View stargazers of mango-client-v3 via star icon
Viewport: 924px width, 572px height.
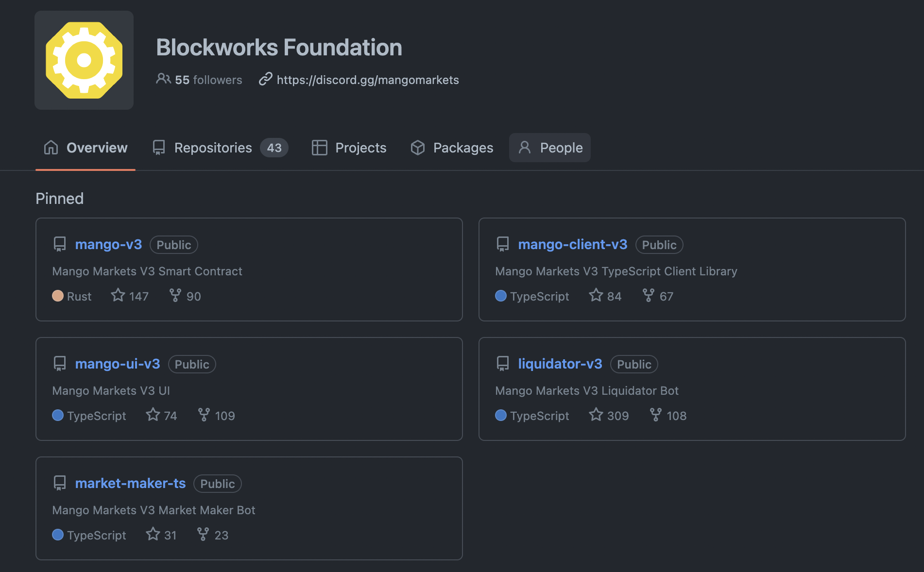[x=596, y=295]
